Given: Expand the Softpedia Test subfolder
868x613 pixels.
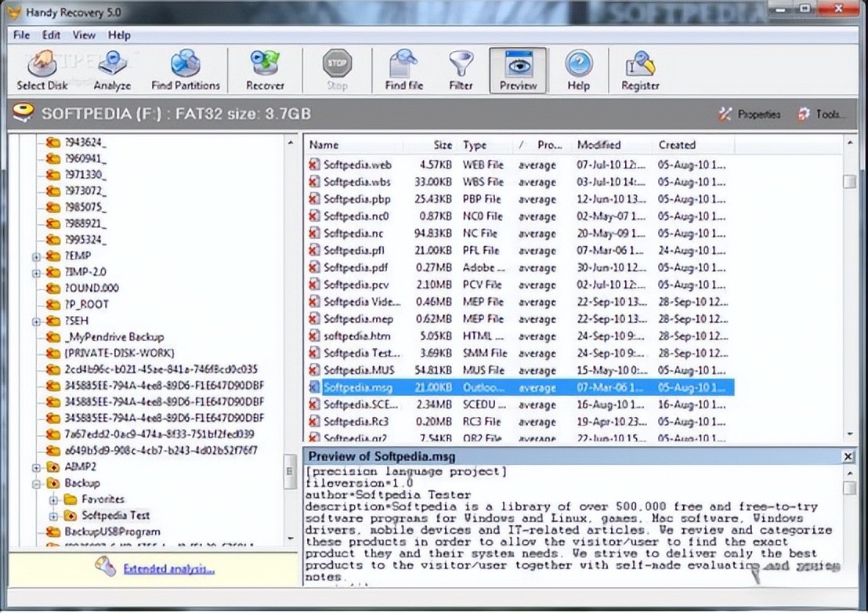Looking at the screenshot, I should coord(53,516).
